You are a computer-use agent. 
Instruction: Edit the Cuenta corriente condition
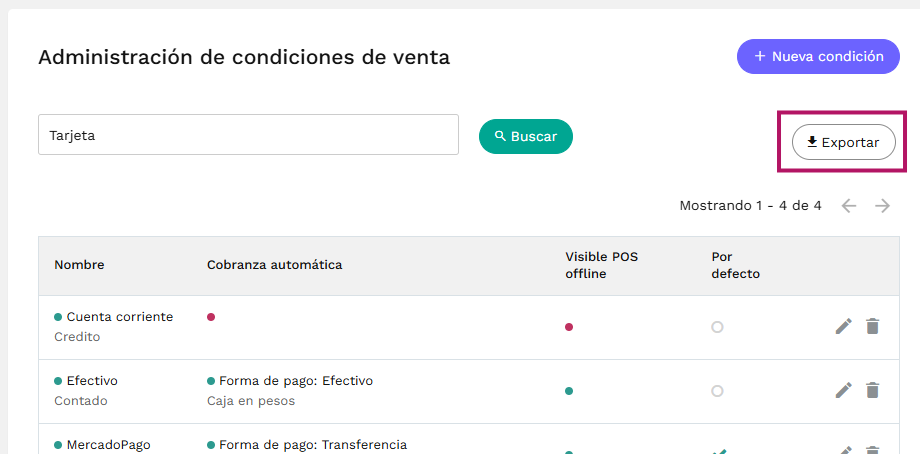(843, 326)
